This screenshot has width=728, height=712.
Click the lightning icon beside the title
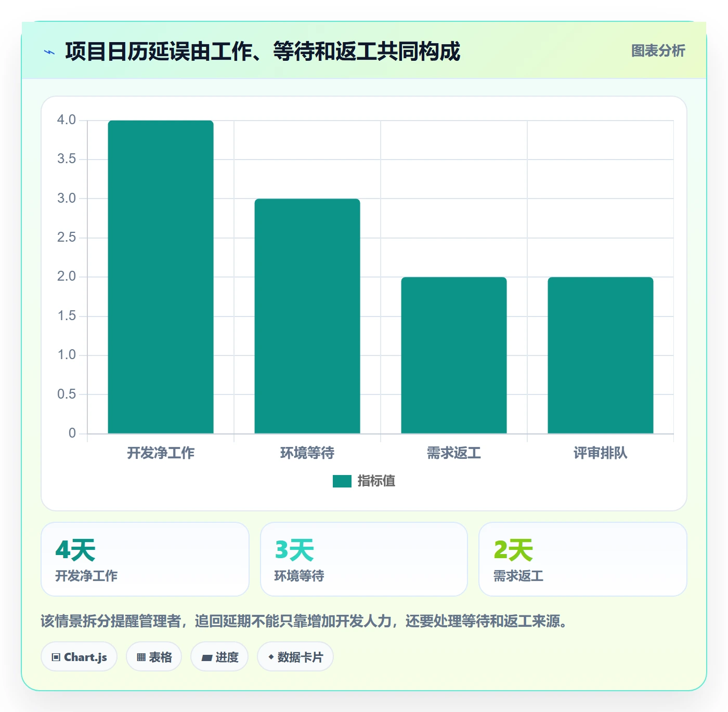49,52
